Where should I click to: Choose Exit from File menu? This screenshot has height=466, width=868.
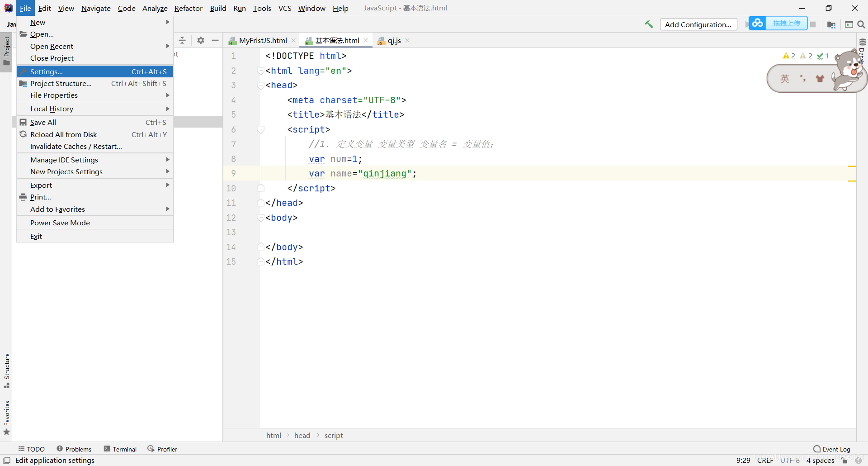pos(95,236)
